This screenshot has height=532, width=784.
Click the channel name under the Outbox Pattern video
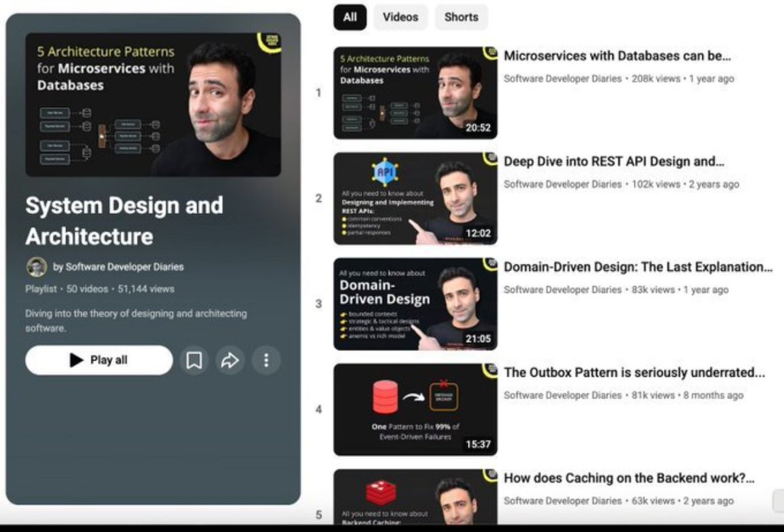click(563, 395)
